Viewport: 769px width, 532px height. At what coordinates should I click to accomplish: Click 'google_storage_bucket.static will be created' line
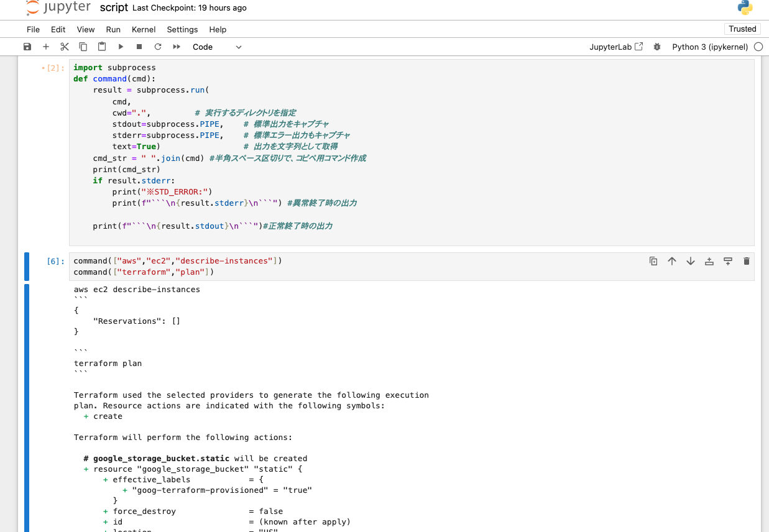point(195,459)
